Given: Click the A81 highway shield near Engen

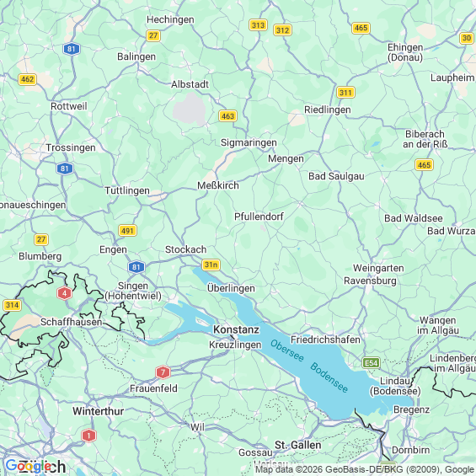Looking at the screenshot, I should 136,267.
